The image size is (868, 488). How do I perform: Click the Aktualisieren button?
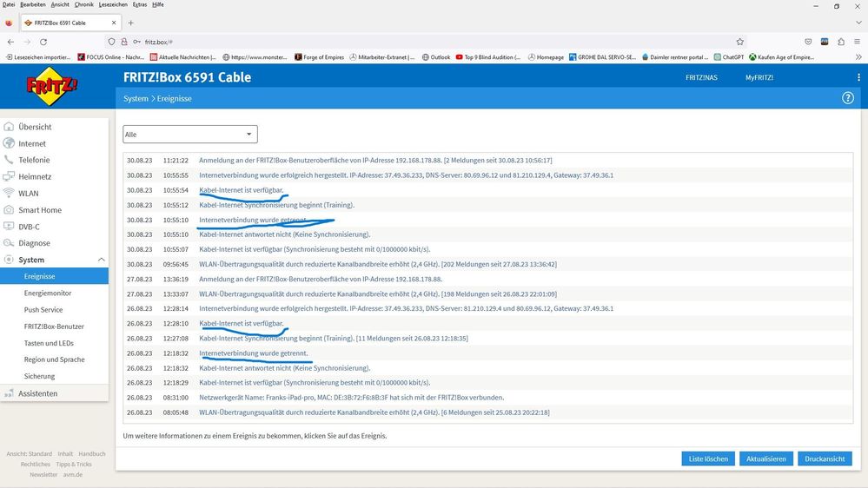[x=765, y=458]
